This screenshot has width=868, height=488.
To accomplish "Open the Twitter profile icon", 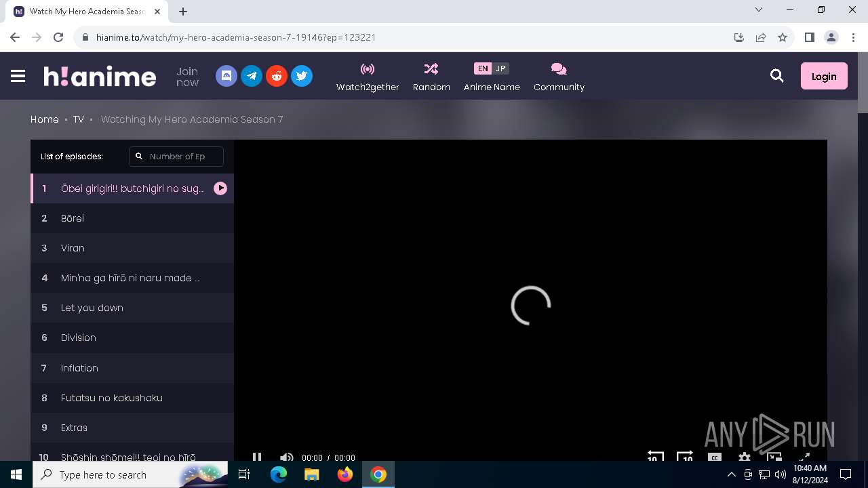I will tap(302, 76).
